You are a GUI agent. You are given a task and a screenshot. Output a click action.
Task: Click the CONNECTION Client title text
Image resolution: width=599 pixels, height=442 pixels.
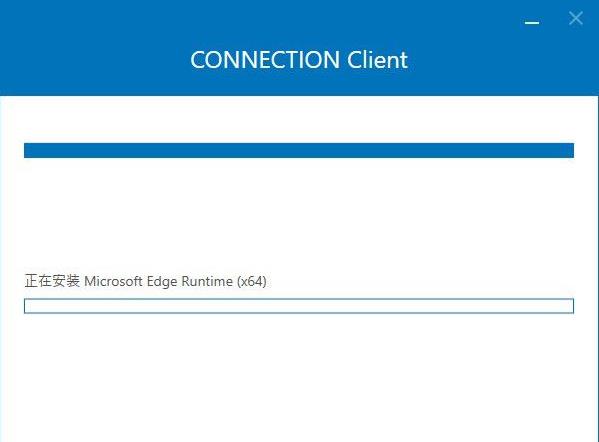pos(299,60)
